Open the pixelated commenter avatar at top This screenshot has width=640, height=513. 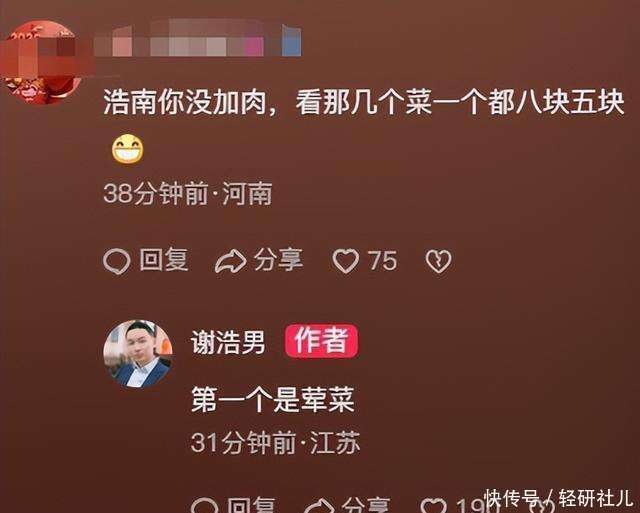43,61
